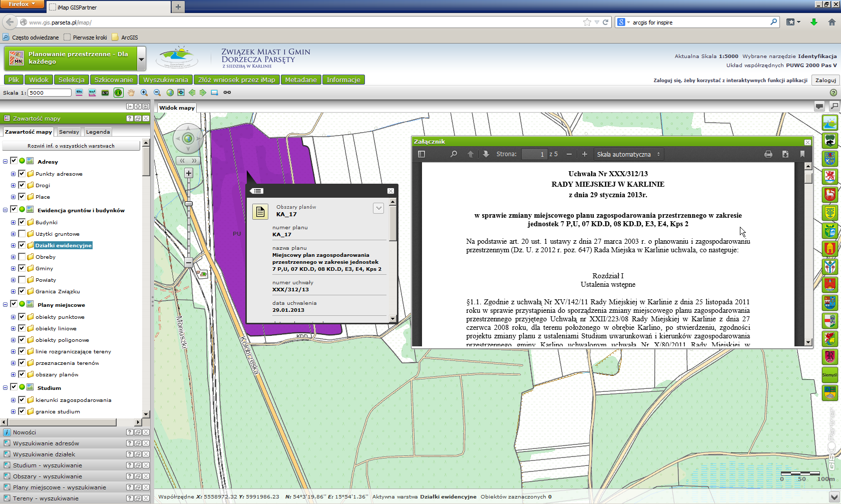Open the Informacje button

(x=343, y=80)
